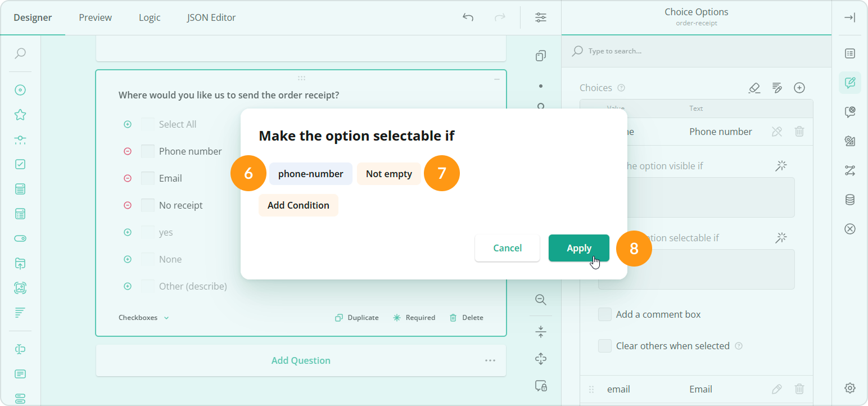
Task: Collapse the properties panel with the arrow icon
Action: (x=850, y=17)
